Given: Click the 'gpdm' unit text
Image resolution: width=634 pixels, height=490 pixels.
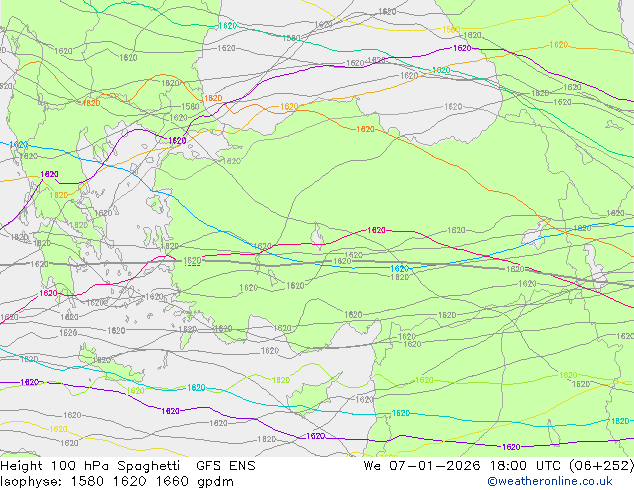Looking at the screenshot, I should 216,482.
